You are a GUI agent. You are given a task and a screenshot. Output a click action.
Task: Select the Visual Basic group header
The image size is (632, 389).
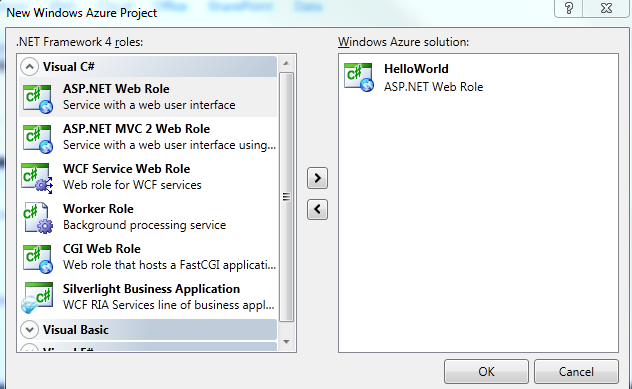click(x=148, y=330)
